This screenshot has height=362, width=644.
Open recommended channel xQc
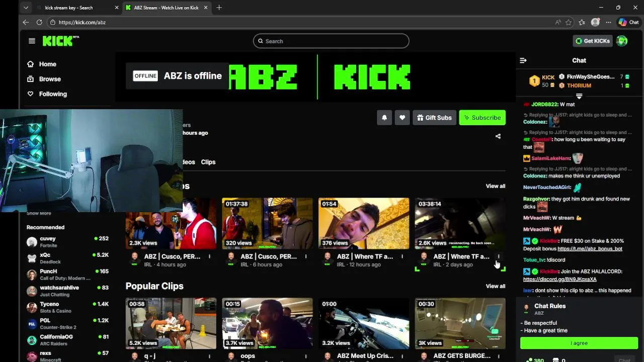point(67,258)
